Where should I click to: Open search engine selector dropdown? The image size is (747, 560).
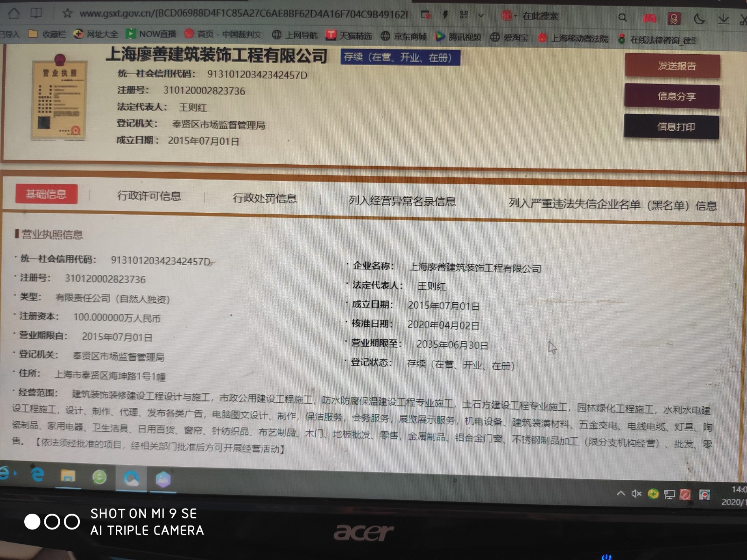click(508, 16)
